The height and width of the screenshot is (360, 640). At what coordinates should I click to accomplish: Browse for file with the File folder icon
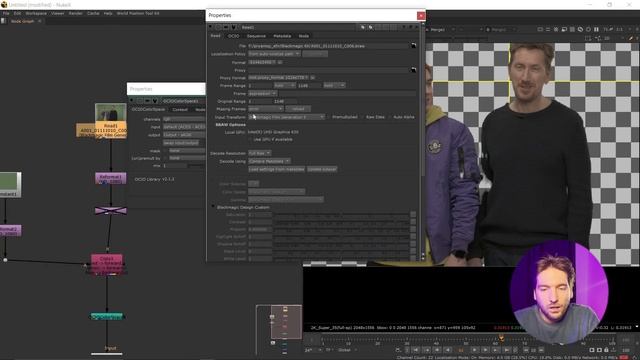pos(413,46)
